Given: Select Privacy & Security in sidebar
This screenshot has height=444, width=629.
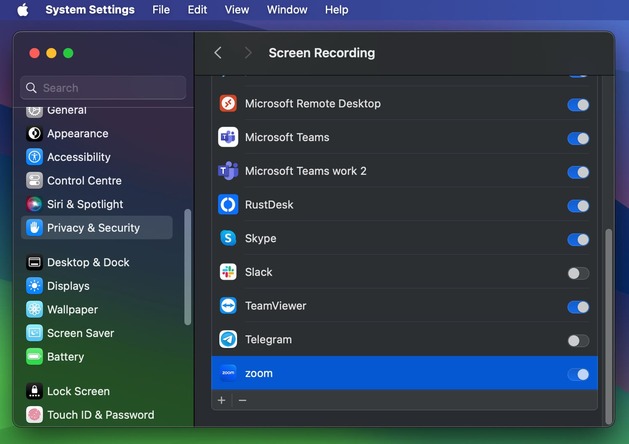Looking at the screenshot, I should pos(97,227).
